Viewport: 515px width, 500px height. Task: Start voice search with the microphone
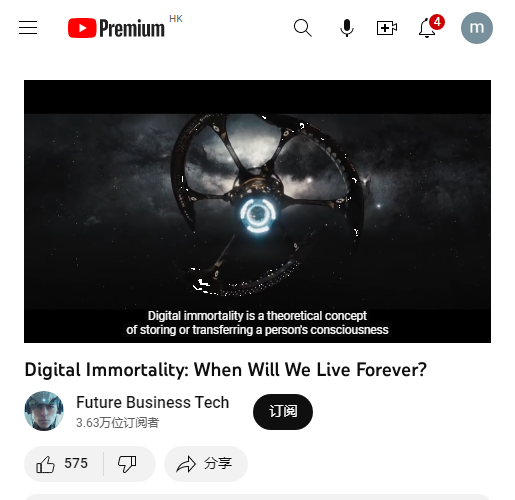(x=347, y=28)
